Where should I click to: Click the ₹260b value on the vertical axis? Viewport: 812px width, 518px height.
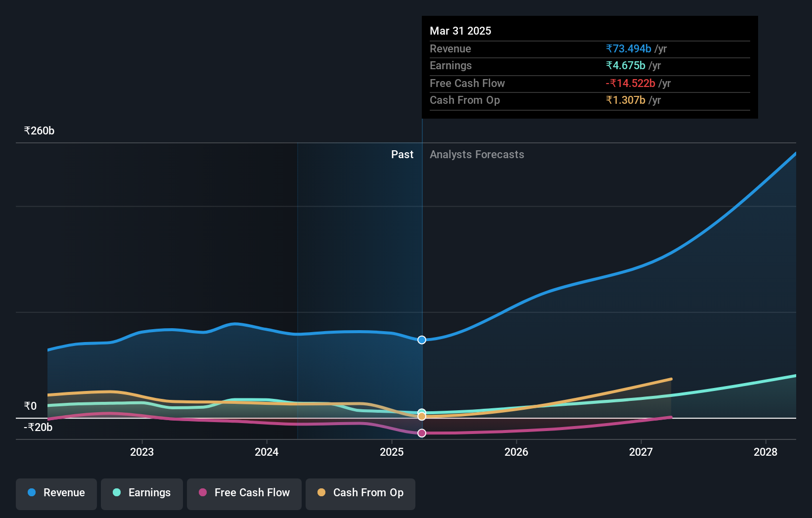pyautogui.click(x=39, y=130)
